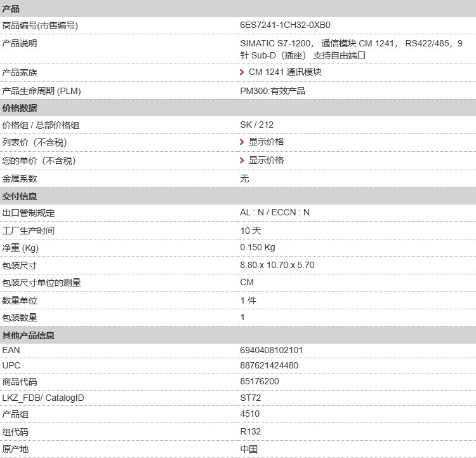Click the CatalogID value ST72
The image size is (476, 458).
coord(251,398)
